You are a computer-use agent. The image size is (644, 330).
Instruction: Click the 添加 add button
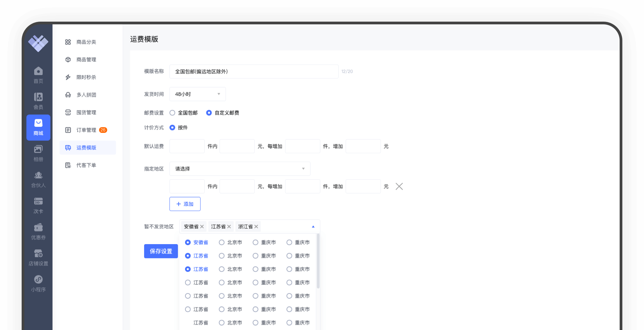coord(185,204)
